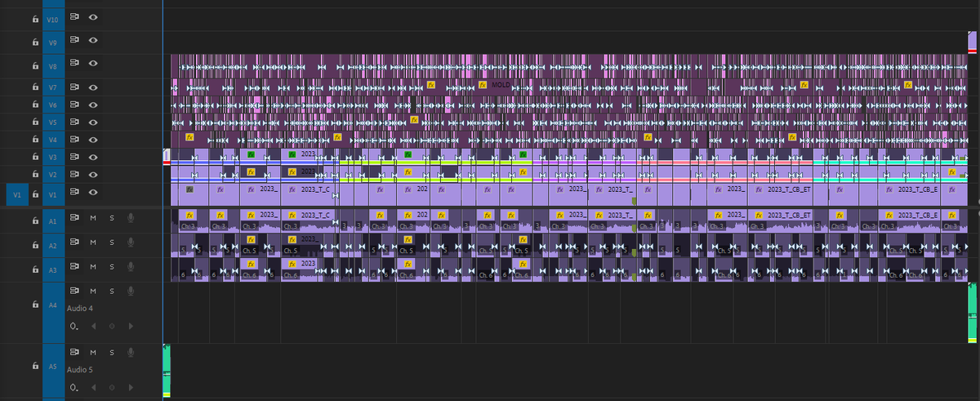Mute the Audio 5 track

pyautogui.click(x=93, y=353)
